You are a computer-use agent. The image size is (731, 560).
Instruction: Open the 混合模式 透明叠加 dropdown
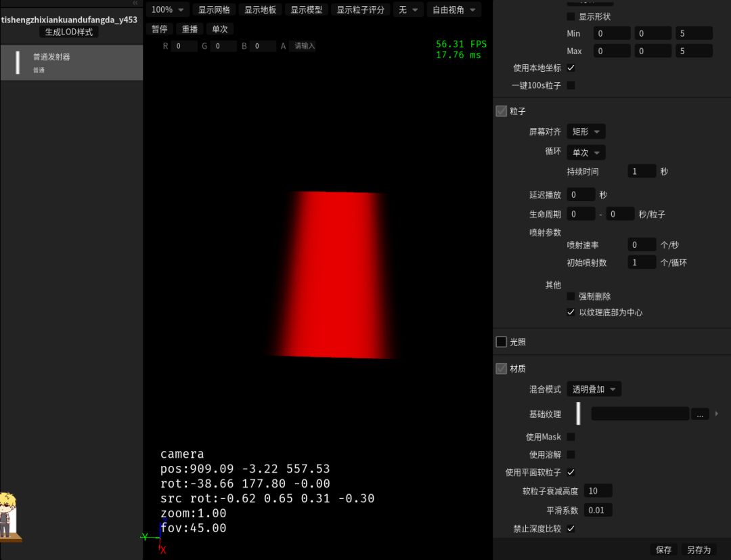click(x=594, y=389)
